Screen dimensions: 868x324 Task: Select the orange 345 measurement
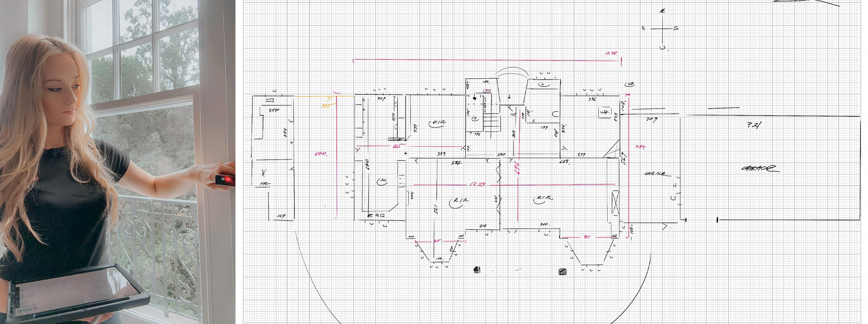tap(325, 106)
